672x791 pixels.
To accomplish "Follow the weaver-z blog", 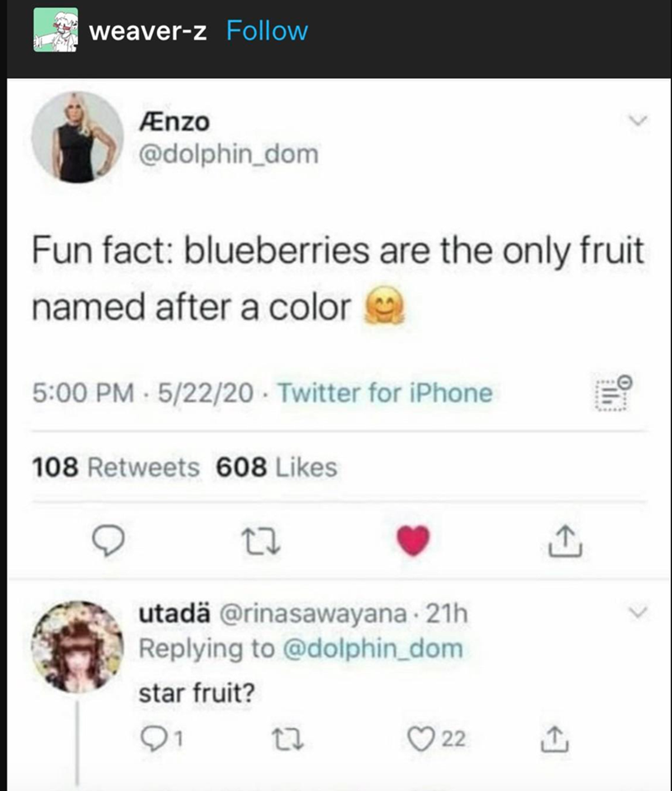I will (x=268, y=32).
